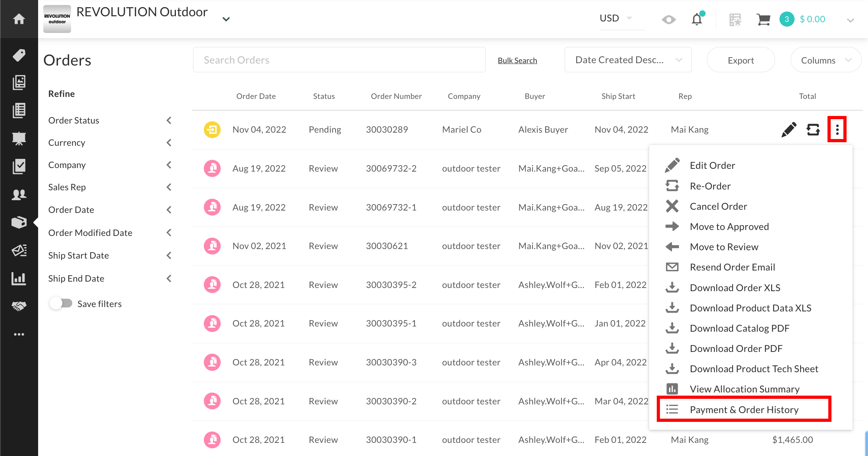Open the Date Created Desc sort dropdown
Viewport: 868px width, 456px height.
click(x=627, y=60)
